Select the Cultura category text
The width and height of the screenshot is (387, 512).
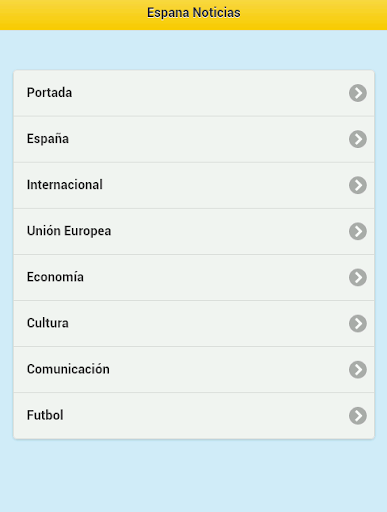(48, 323)
